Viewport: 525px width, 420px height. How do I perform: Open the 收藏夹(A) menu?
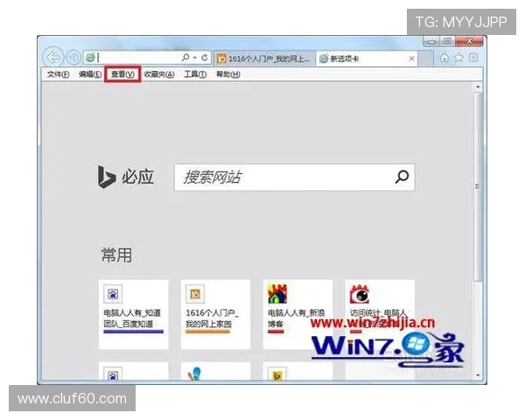pyautogui.click(x=159, y=74)
